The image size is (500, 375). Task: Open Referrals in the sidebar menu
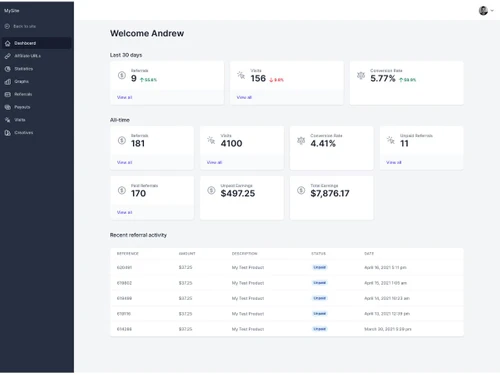click(37, 94)
